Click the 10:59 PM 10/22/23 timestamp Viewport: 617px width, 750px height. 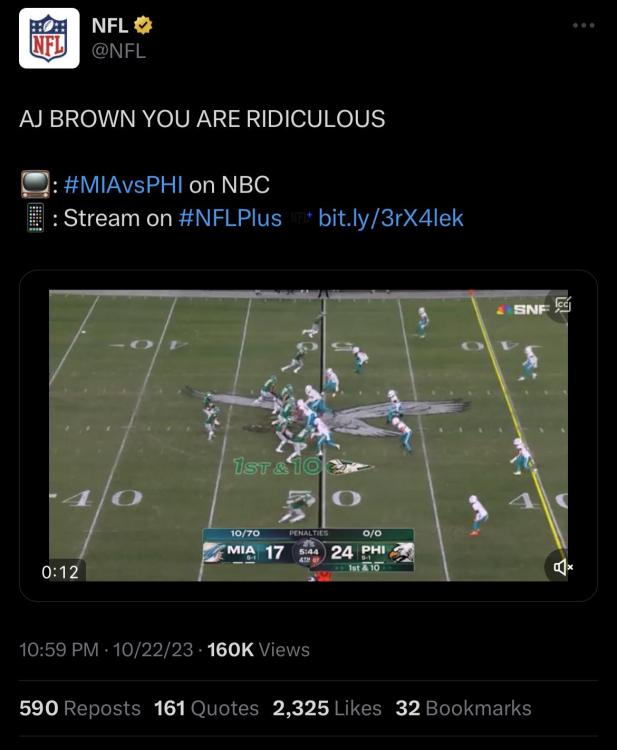[106, 650]
